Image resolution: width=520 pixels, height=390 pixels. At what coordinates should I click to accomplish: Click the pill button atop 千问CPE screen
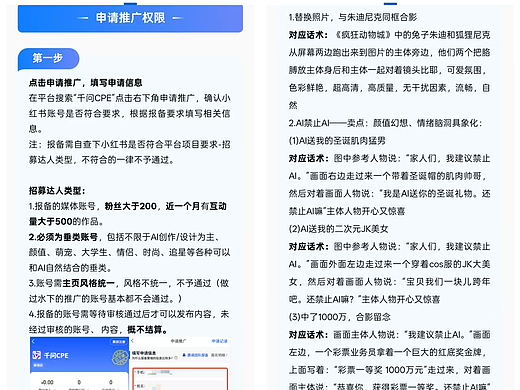119,342
